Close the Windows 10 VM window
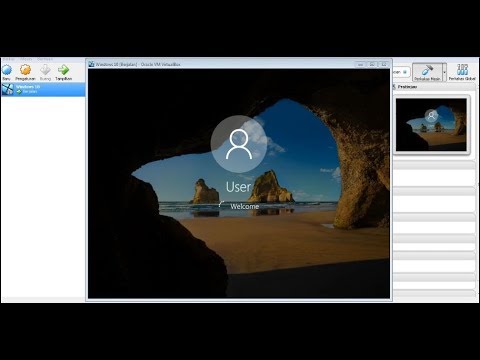 point(384,64)
